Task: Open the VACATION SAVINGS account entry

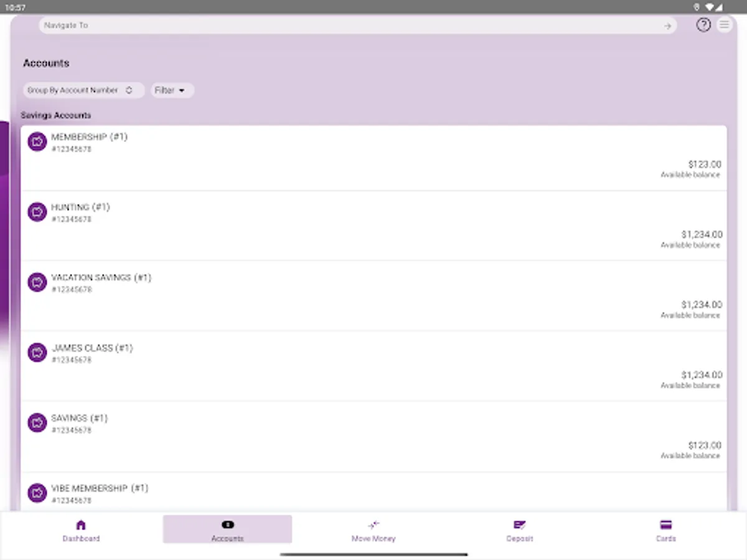Action: [x=374, y=296]
